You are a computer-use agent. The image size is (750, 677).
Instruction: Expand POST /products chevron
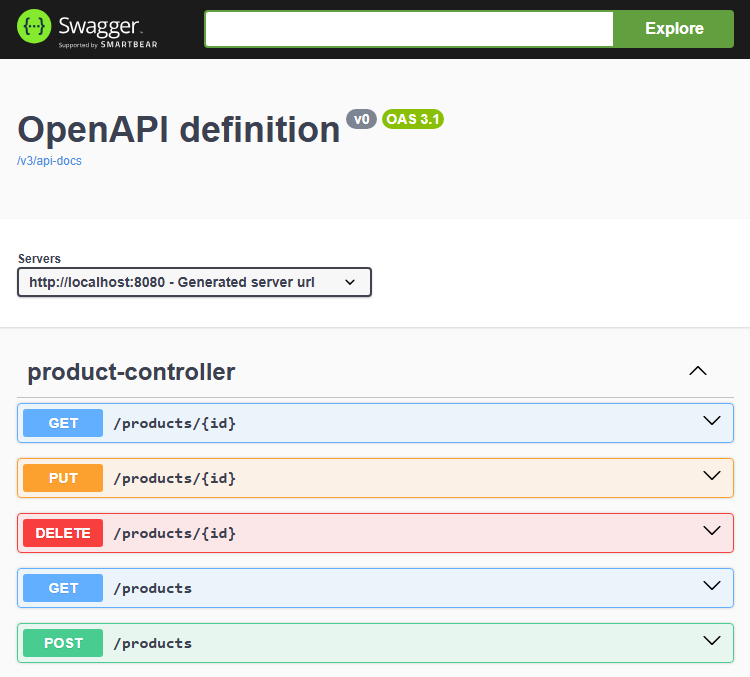click(x=712, y=641)
